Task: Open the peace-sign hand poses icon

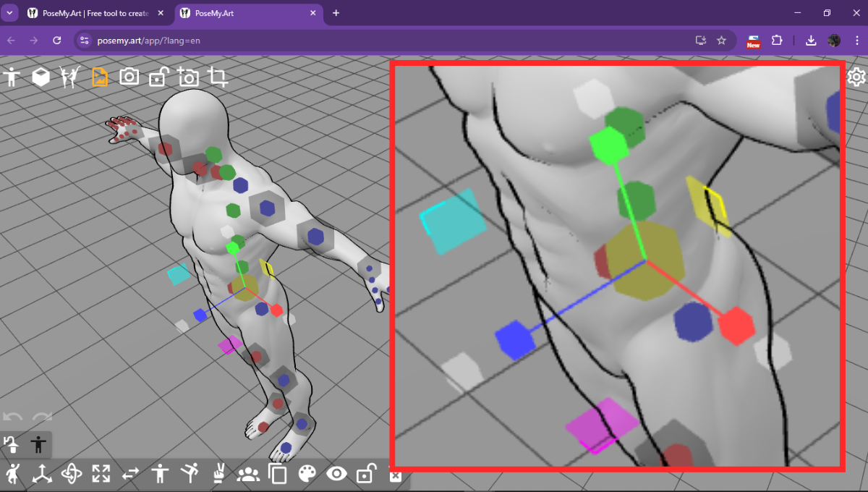Action: coord(218,474)
